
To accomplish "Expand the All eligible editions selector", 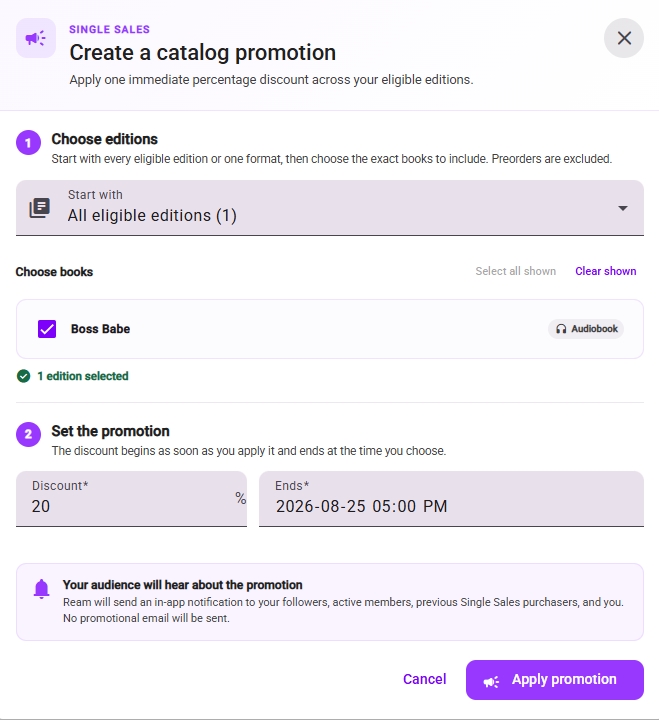I will pyautogui.click(x=330, y=208).
